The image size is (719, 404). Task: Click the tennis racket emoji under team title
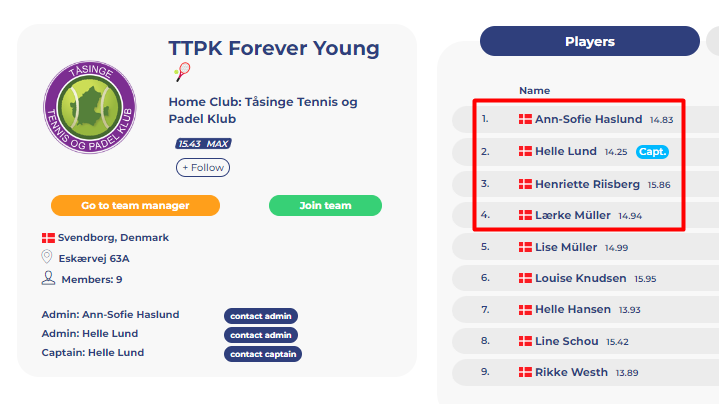tap(182, 72)
